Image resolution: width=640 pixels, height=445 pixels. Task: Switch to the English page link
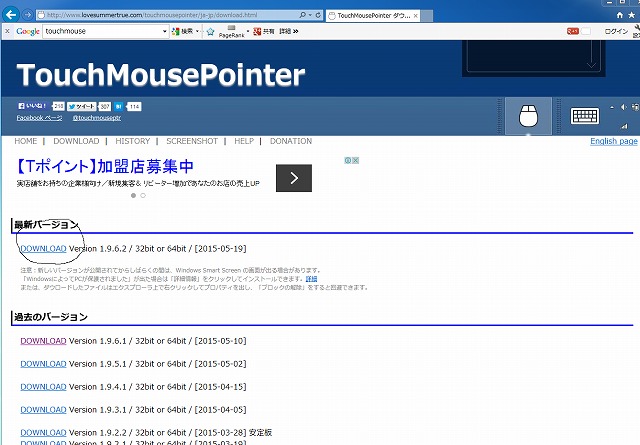pos(613,141)
